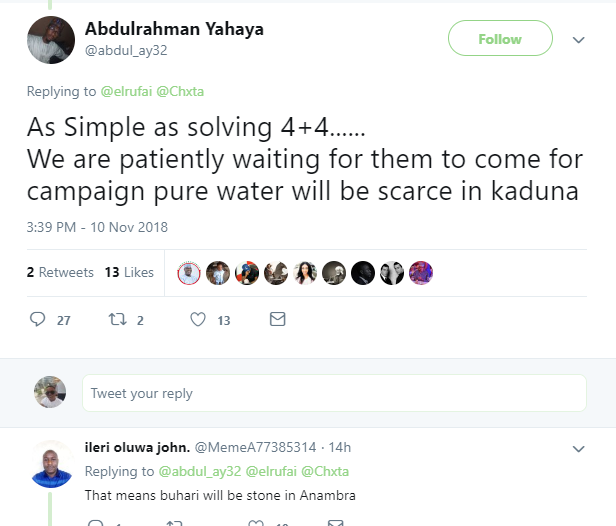Image resolution: width=616 pixels, height=526 pixels.
Task: Open options chevron on ileri's reply
Action: point(578,448)
